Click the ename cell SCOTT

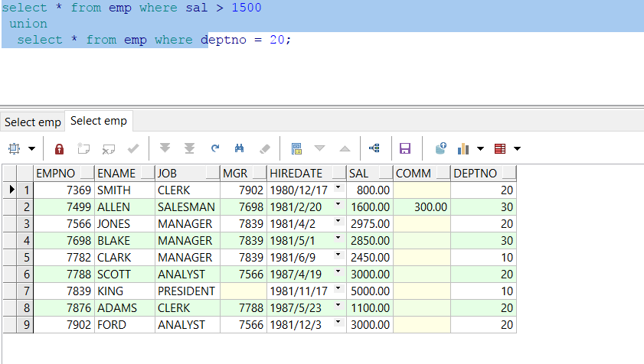pyautogui.click(x=125, y=274)
